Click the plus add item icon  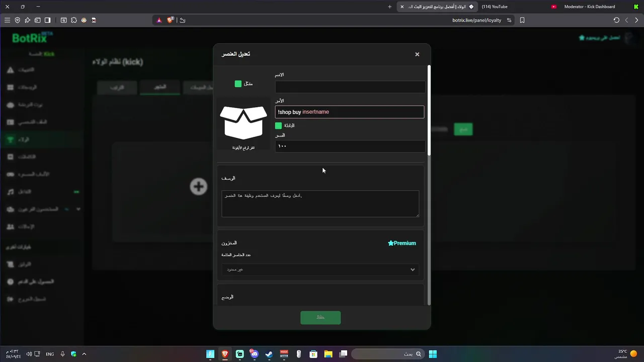click(x=198, y=187)
